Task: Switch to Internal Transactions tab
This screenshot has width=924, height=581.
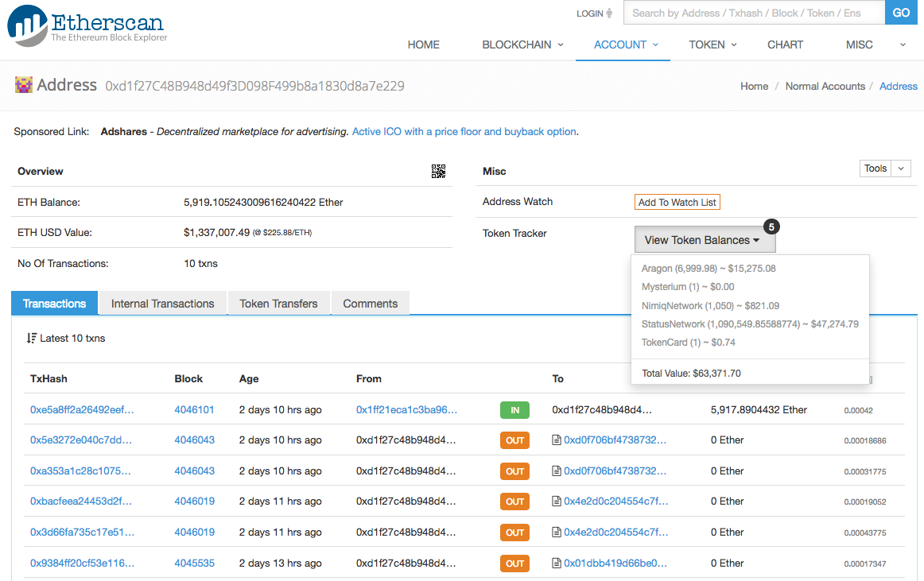Action: pos(163,304)
